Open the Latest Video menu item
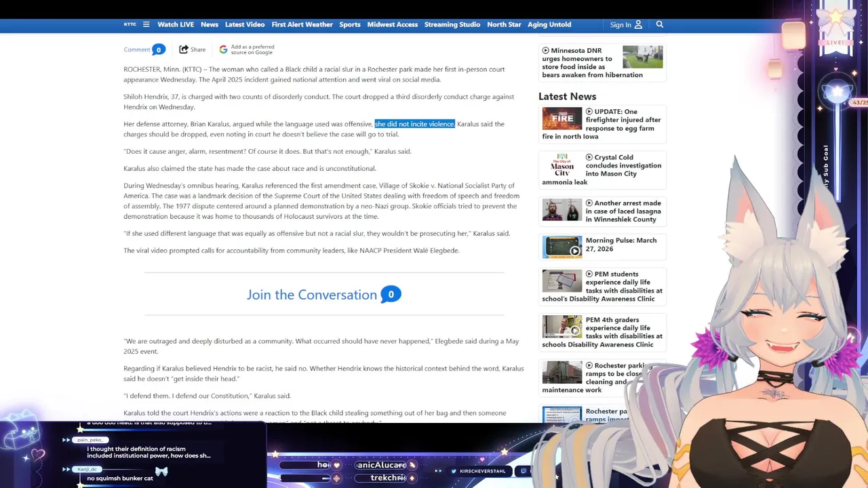Screen dimensions: 868x488 point(245,24)
